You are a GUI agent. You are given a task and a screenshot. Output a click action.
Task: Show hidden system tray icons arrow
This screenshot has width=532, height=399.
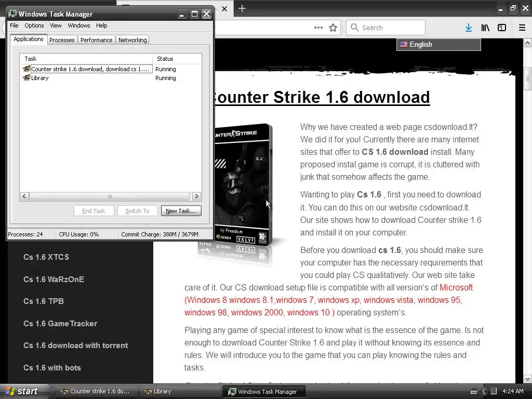click(484, 392)
